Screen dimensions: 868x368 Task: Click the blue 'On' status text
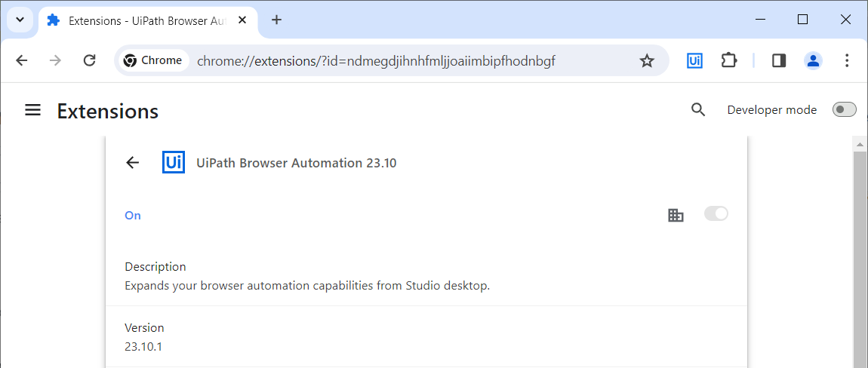(133, 215)
